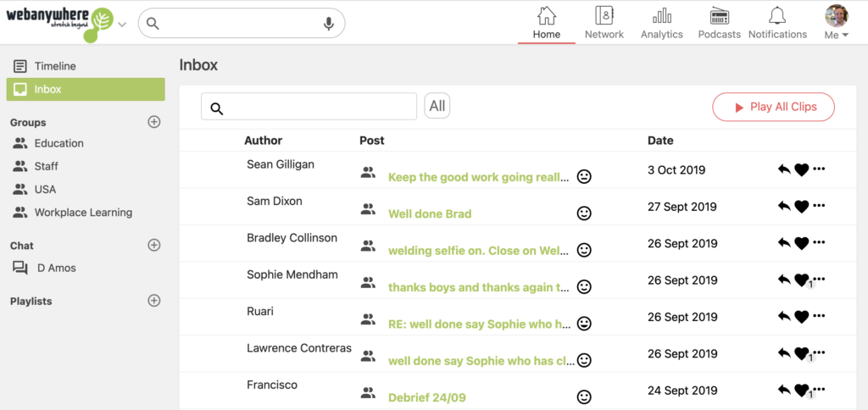Screen dimensions: 868x410
Task: Expand the Me profile dropdown
Action: pyautogui.click(x=836, y=24)
